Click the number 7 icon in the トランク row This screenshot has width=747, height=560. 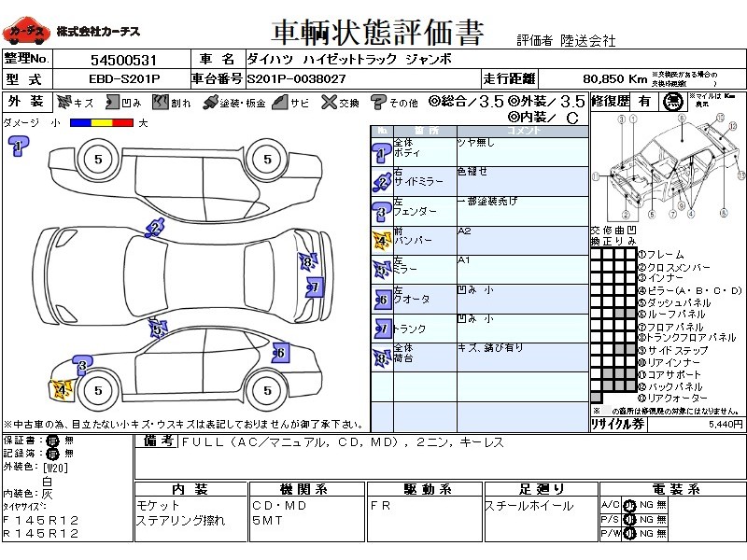click(x=383, y=329)
